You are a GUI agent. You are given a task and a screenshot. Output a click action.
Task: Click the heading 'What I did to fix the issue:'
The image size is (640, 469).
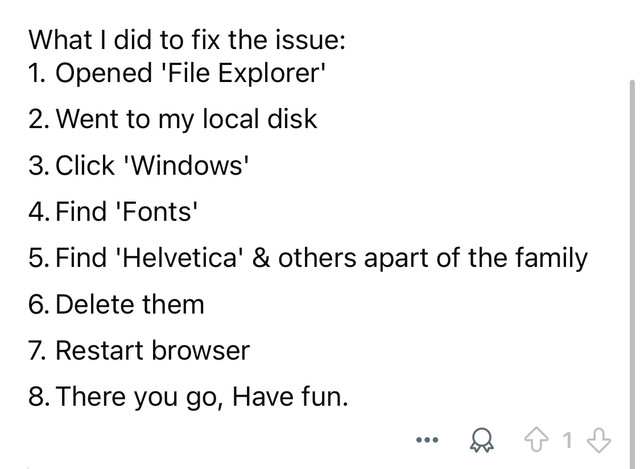click(187, 40)
